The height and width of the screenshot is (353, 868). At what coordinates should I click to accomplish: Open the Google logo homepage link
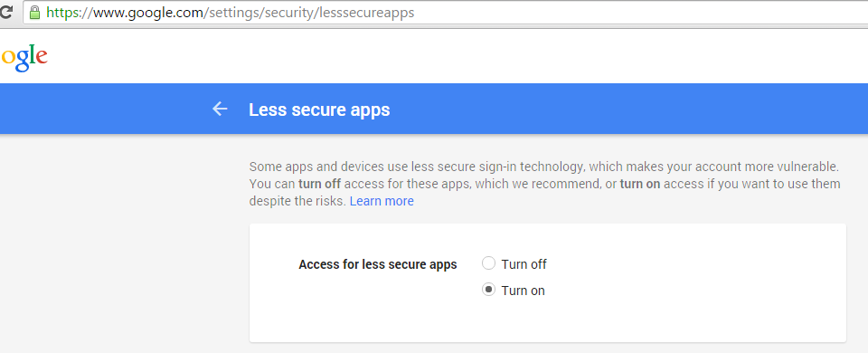(x=24, y=57)
